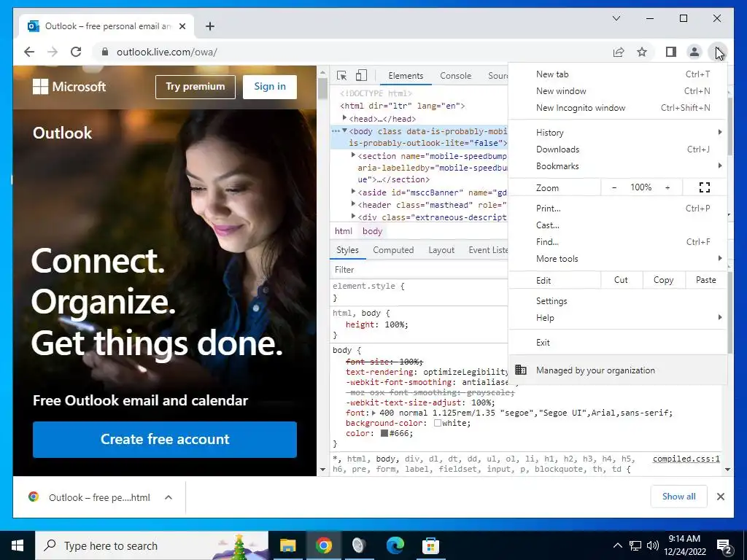Select body in the DOM breadcrumb

[x=372, y=231]
